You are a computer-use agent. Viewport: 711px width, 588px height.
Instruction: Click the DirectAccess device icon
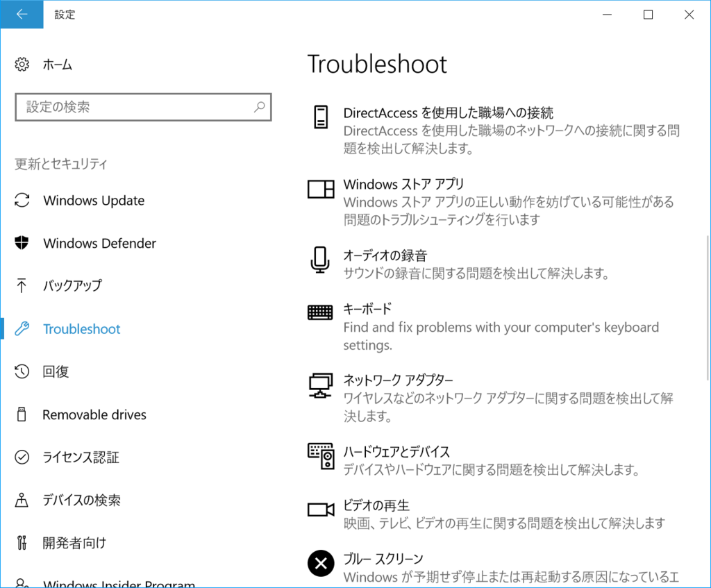321,117
